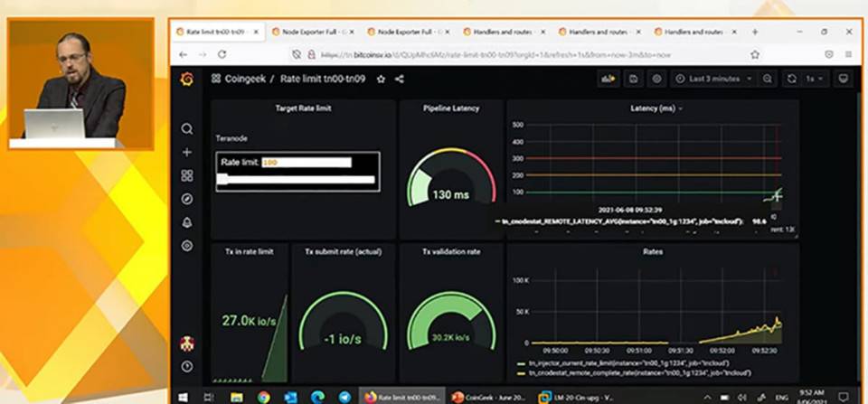The height and width of the screenshot is (404, 868).
Task: Open Telegram from the taskbar
Action: [x=344, y=398]
